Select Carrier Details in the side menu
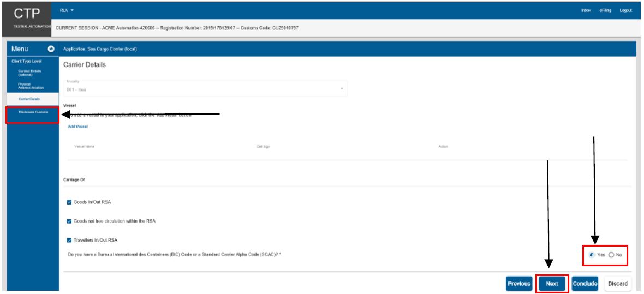The image size is (644, 294). (33, 99)
